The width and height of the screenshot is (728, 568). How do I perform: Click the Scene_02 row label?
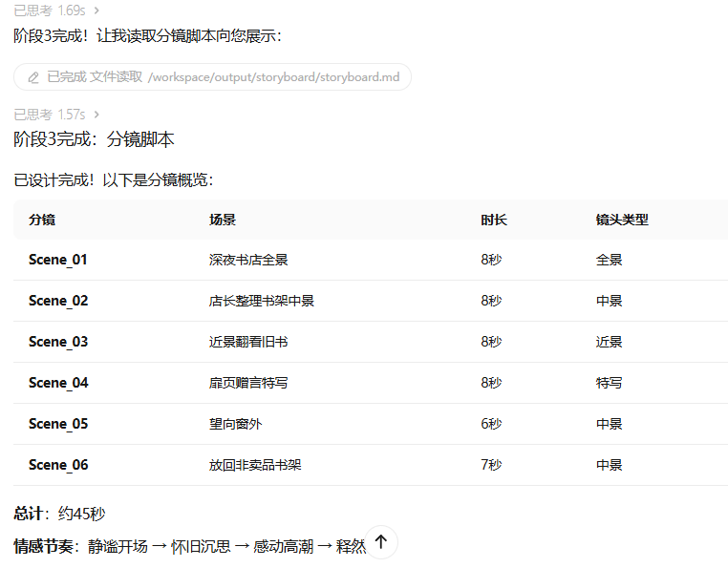pos(58,301)
